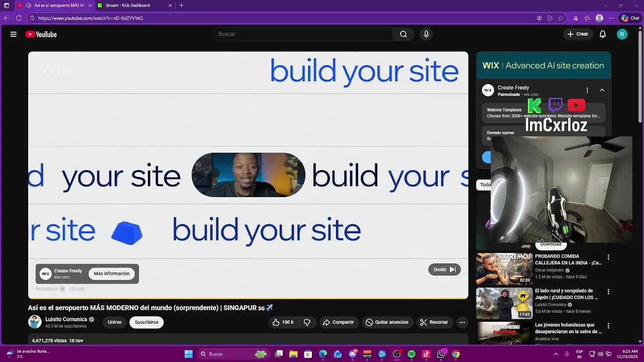Clip the video with Recortar
Viewport: 644px width, 362px height.
click(434, 322)
